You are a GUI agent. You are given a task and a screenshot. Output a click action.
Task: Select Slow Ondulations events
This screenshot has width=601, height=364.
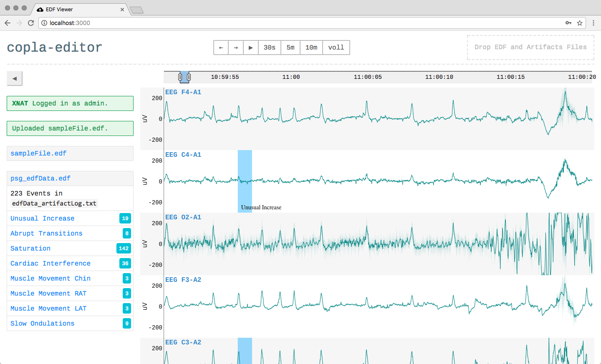70,324
